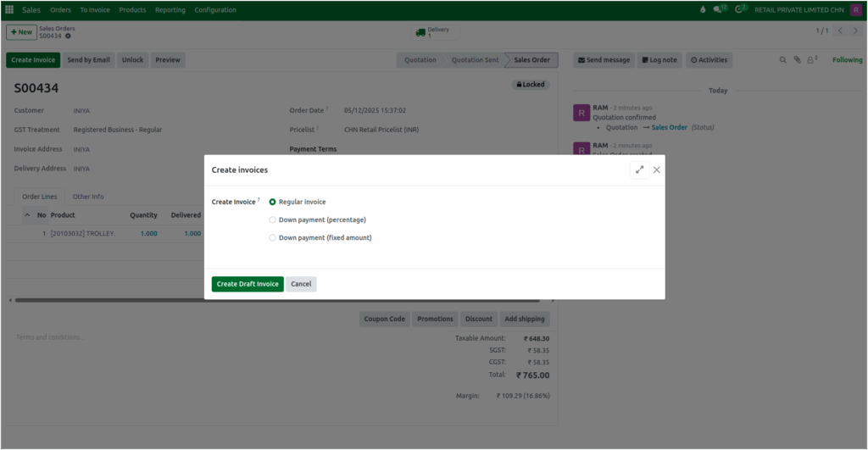Open the apps grid menu icon

9,9
